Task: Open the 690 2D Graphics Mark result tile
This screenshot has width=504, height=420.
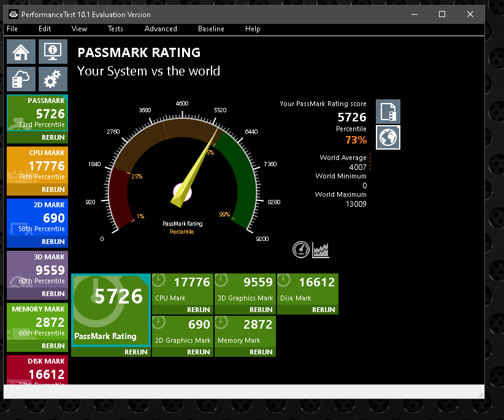Action: pyautogui.click(x=182, y=332)
